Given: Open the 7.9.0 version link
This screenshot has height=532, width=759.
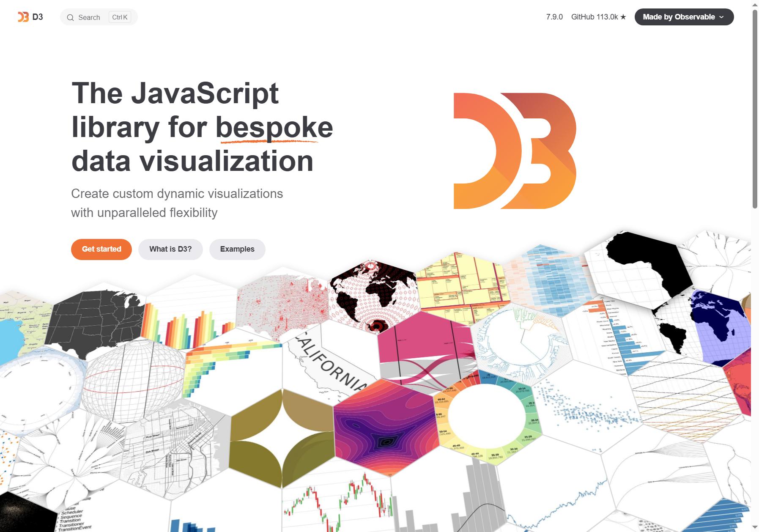Looking at the screenshot, I should click(x=554, y=17).
